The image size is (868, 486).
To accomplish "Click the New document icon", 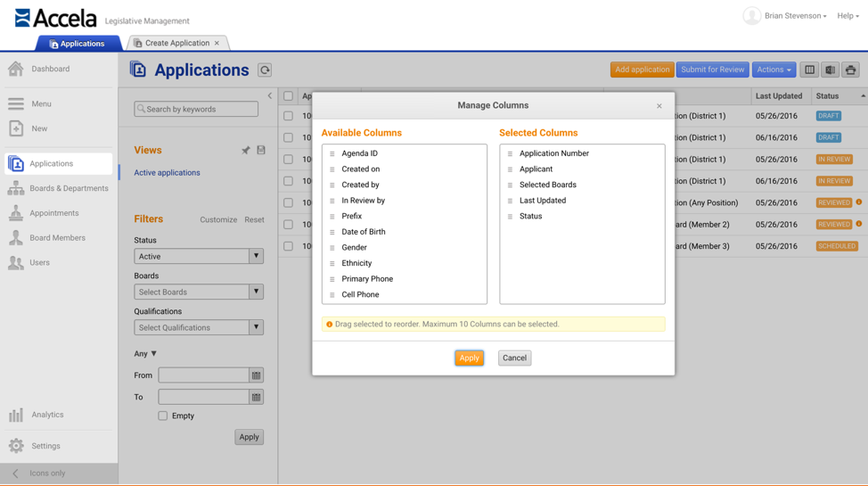I will 16,128.
